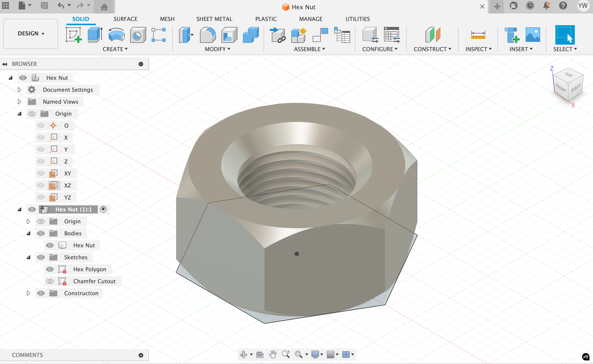Click the Measure tool icon

tap(478, 35)
